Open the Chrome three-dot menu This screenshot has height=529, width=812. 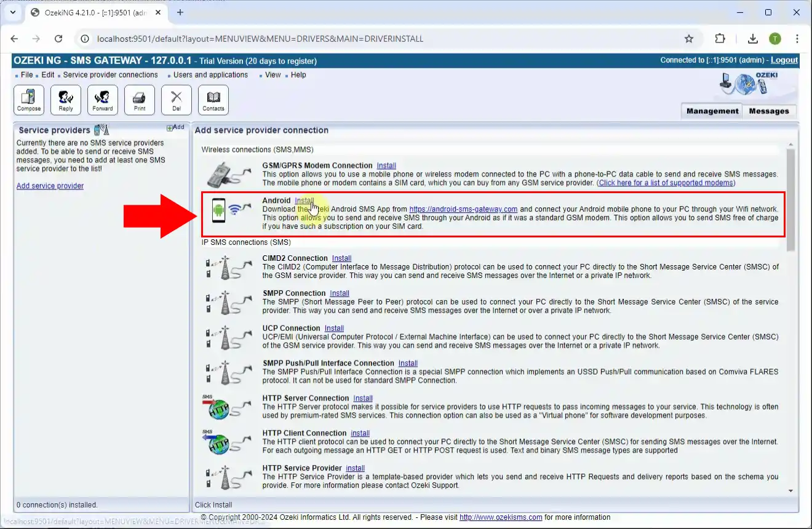[x=797, y=39]
